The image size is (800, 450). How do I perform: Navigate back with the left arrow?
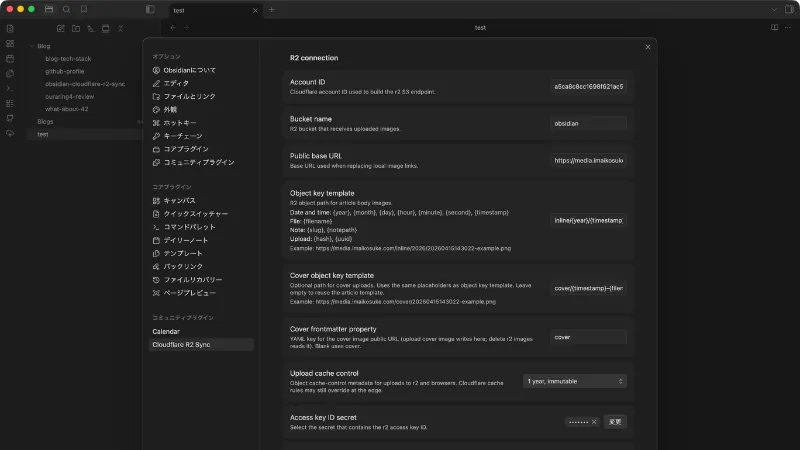click(x=173, y=28)
